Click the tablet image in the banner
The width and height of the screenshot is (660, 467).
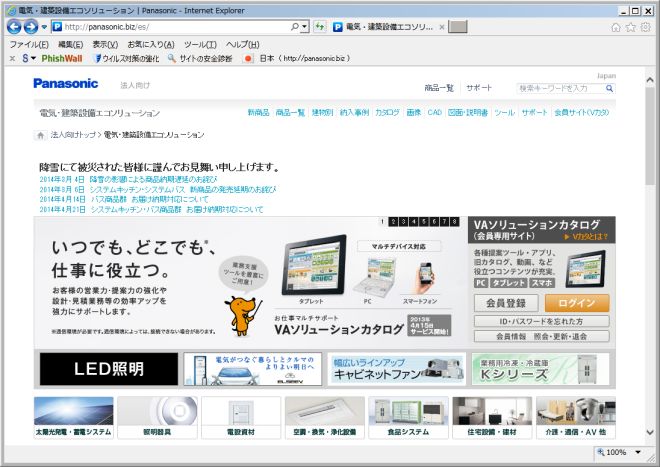point(314,265)
